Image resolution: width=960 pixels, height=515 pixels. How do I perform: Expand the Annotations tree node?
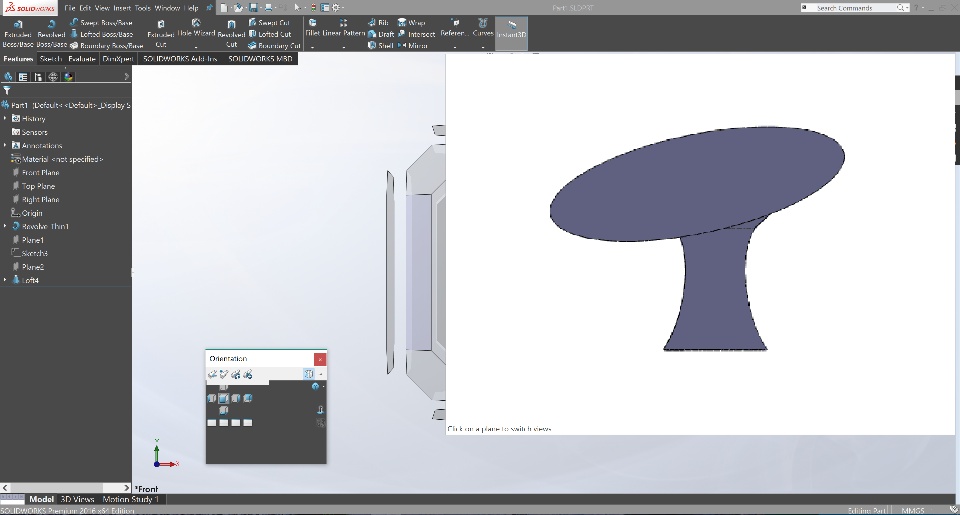[6, 145]
